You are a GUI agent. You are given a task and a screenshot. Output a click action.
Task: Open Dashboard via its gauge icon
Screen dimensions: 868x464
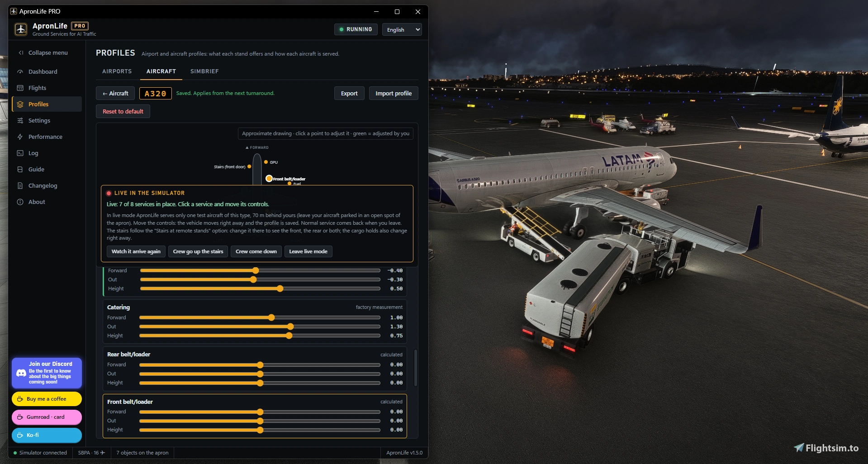click(20, 71)
